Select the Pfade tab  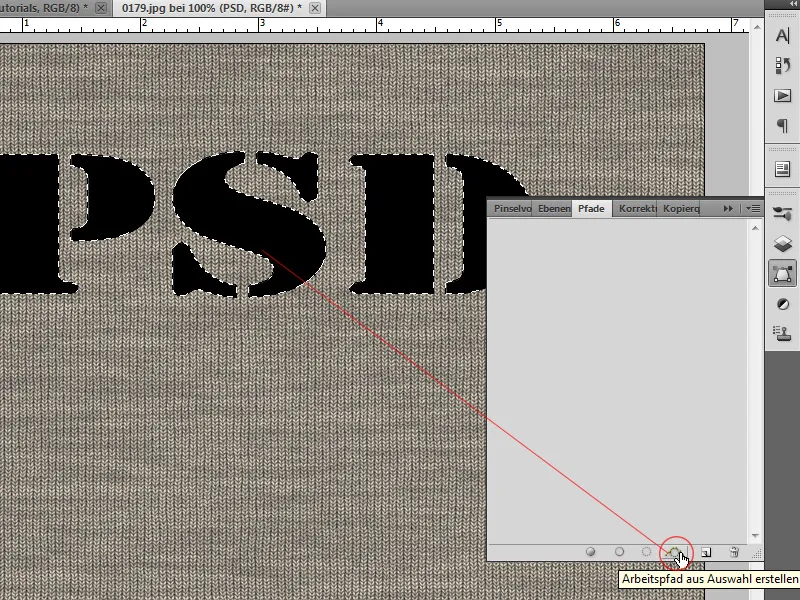(x=591, y=209)
